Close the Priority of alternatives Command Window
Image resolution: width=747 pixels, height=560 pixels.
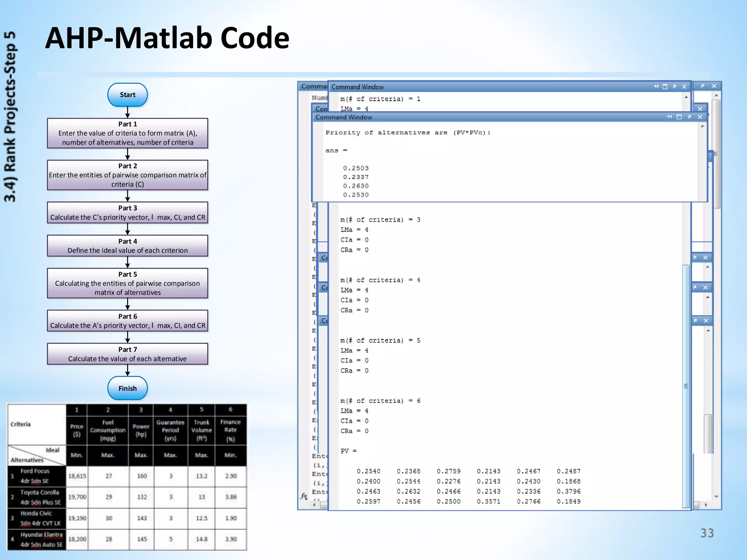point(700,117)
